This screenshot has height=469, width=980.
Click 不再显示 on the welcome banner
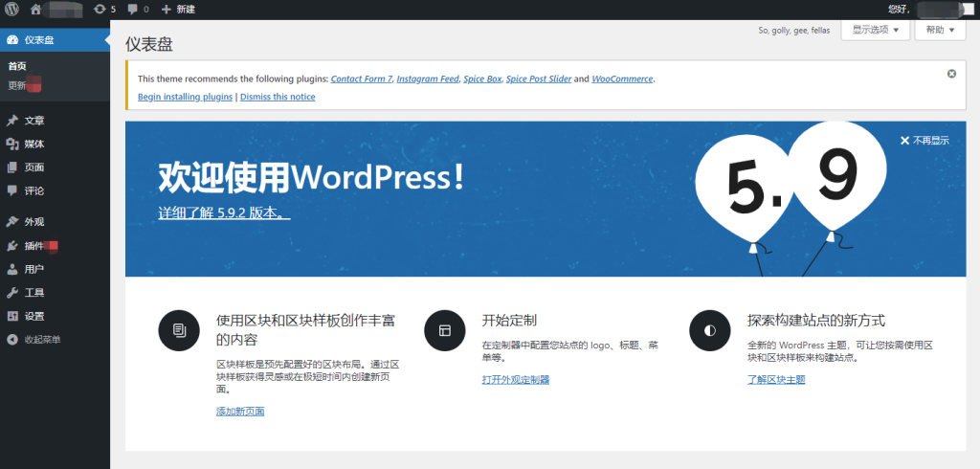tap(930, 140)
